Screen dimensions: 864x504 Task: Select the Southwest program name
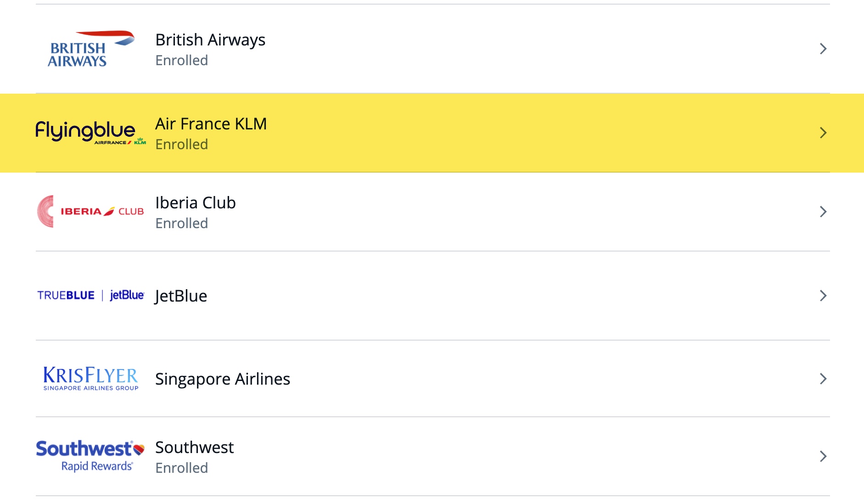tap(194, 448)
